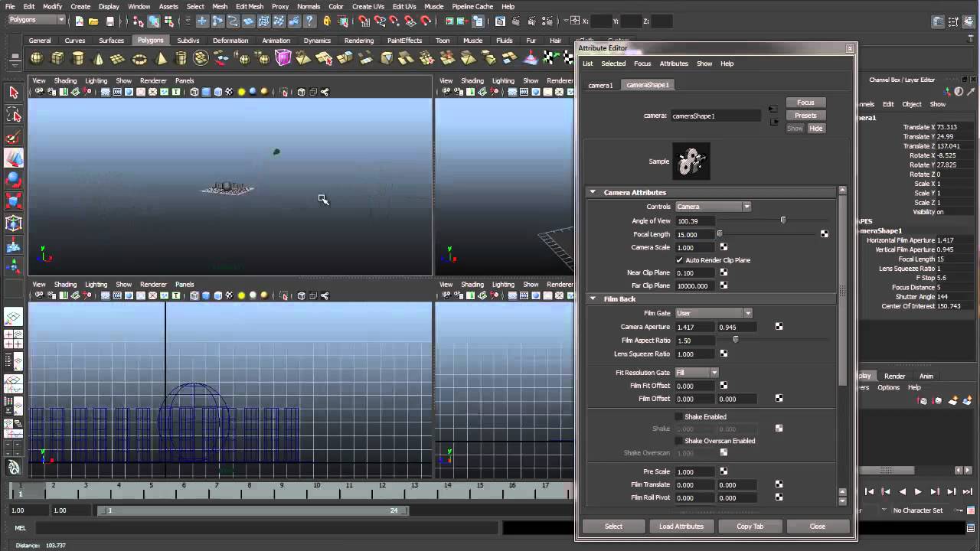Viewport: 980px width, 551px height.
Task: Click the Select button in Attribute Editor
Action: (x=613, y=527)
